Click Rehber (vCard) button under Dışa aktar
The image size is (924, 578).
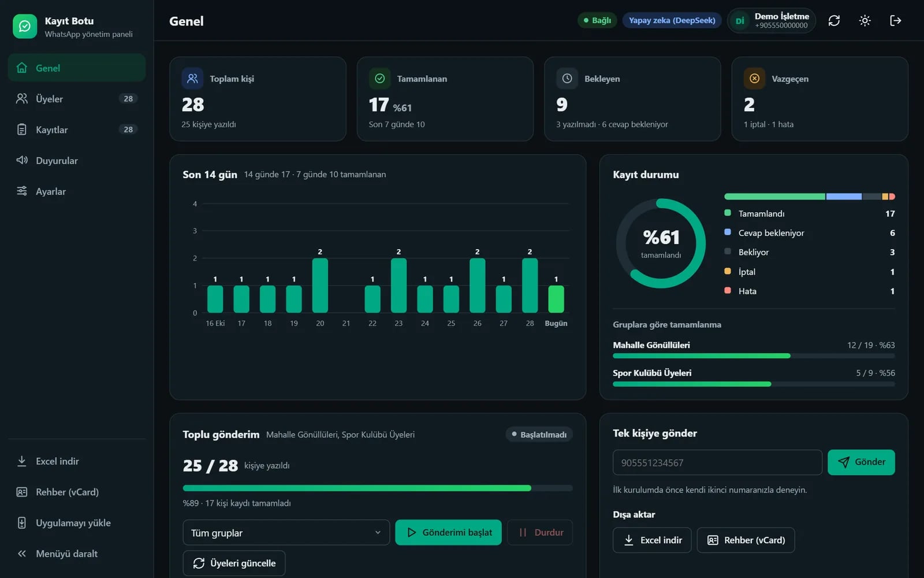pos(746,540)
